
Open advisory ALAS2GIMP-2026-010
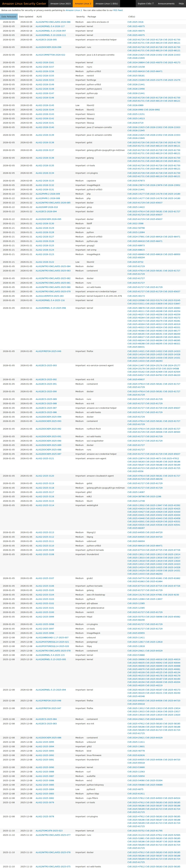click(x=47, y=207)
